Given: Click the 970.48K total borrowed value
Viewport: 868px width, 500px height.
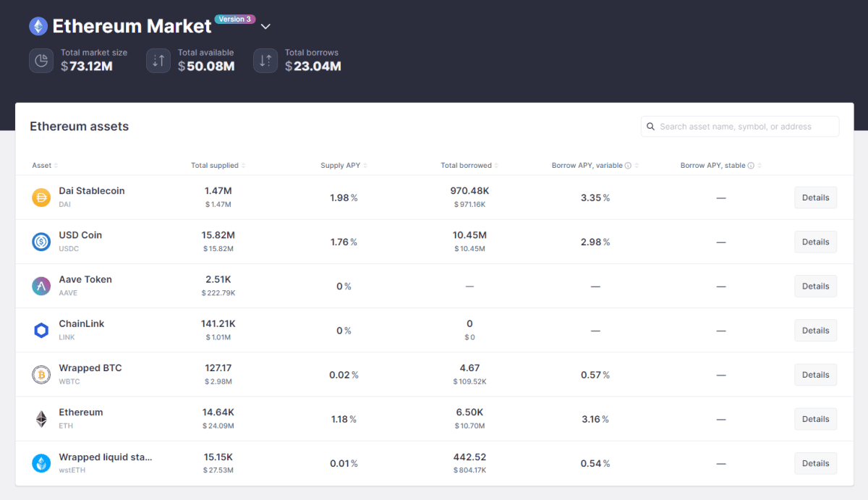Looking at the screenshot, I should [469, 191].
